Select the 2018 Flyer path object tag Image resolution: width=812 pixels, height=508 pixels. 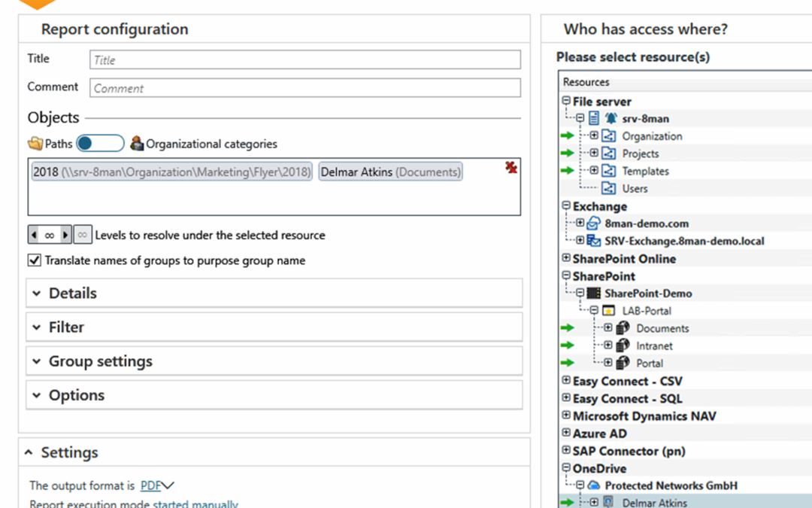coord(171,172)
